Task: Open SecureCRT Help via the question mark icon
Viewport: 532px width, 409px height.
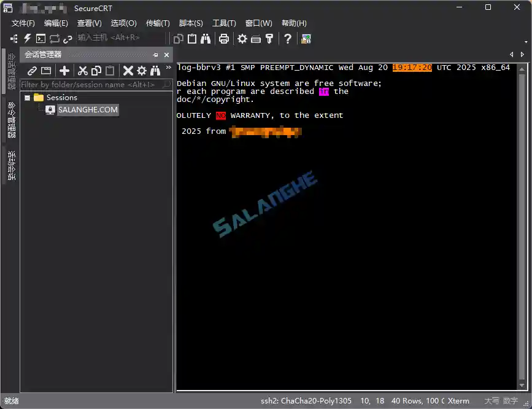Action: pyautogui.click(x=287, y=38)
